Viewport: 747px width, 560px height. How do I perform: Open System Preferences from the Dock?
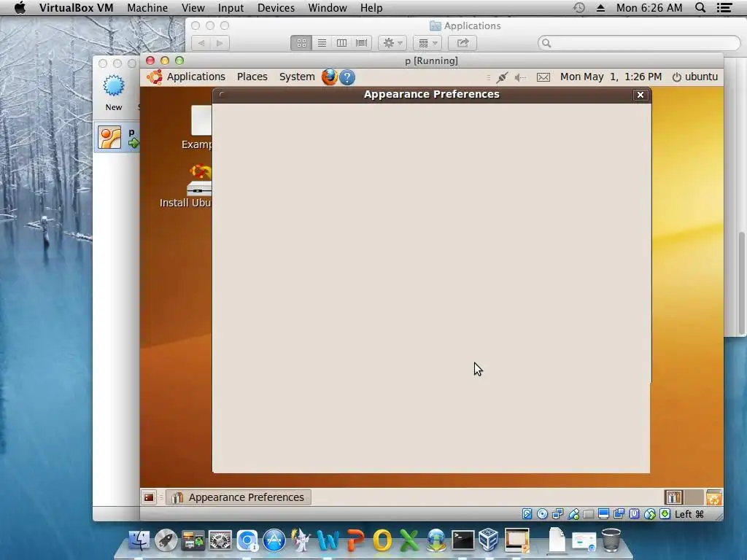[220, 540]
